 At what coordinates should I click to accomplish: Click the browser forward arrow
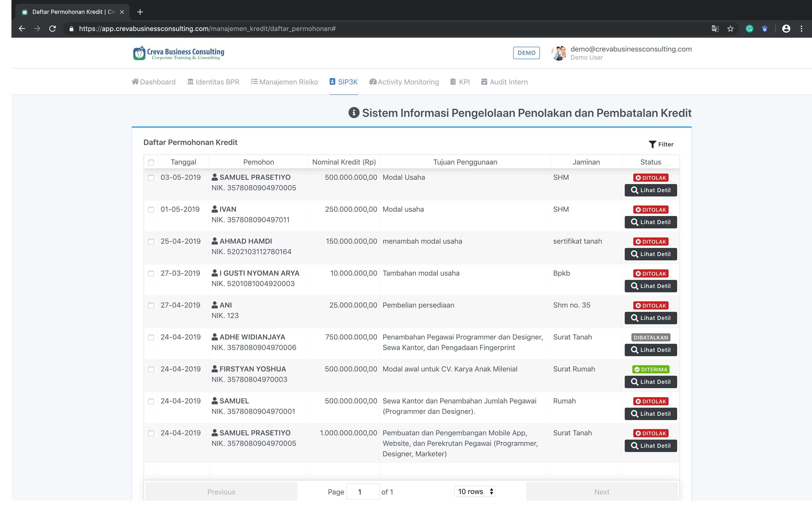click(x=37, y=29)
